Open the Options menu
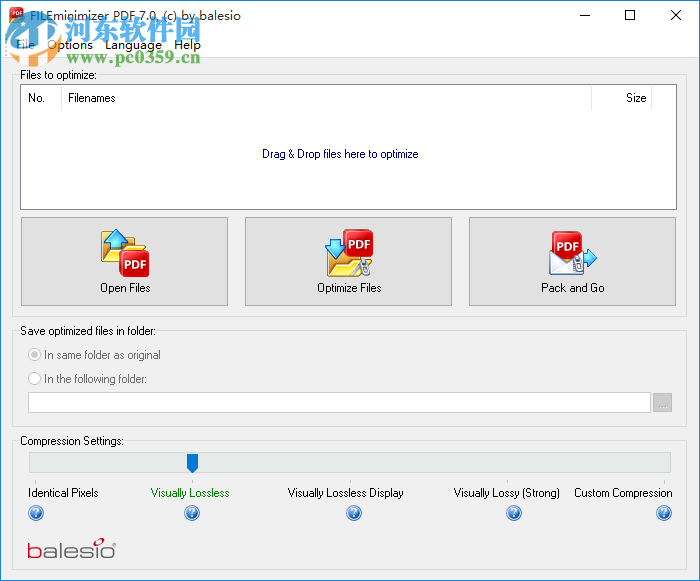Image resolution: width=700 pixels, height=581 pixels. click(70, 45)
